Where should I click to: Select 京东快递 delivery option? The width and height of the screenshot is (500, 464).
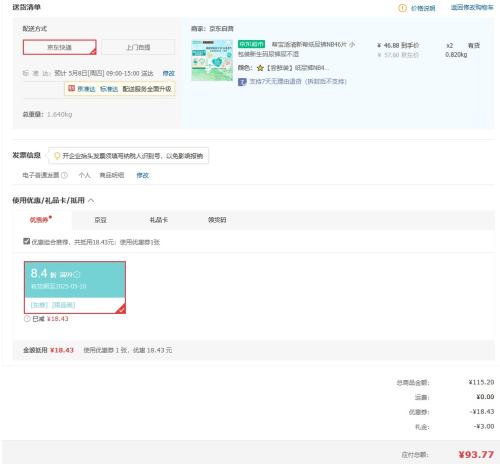point(60,47)
